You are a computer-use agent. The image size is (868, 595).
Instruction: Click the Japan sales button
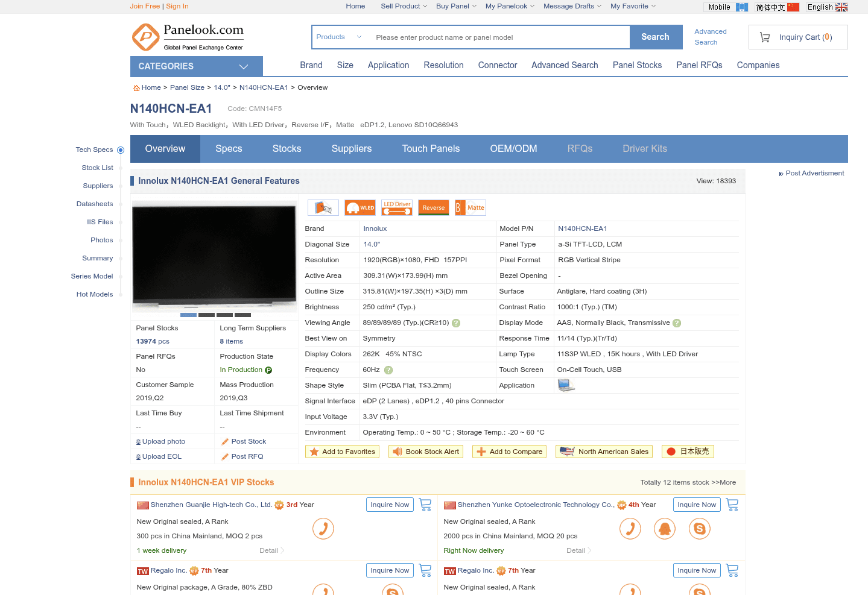688,452
